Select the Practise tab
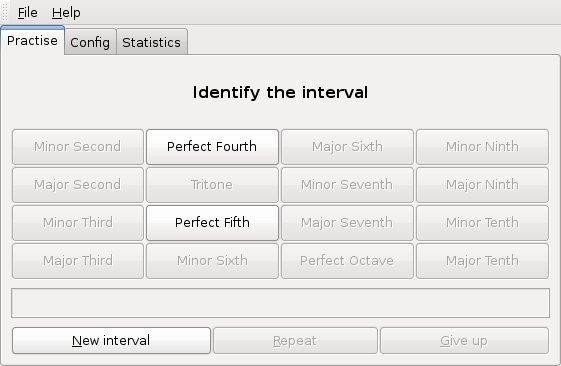The image size is (561, 366). [32, 40]
